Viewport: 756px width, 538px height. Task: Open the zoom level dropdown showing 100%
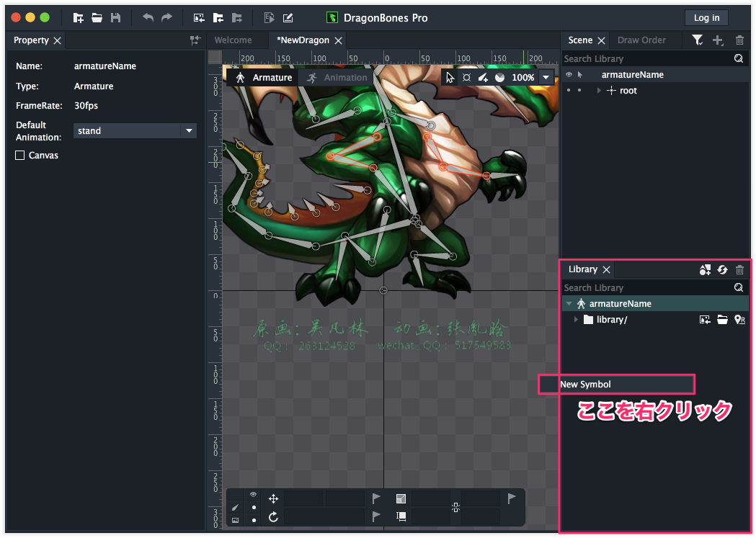pos(546,77)
